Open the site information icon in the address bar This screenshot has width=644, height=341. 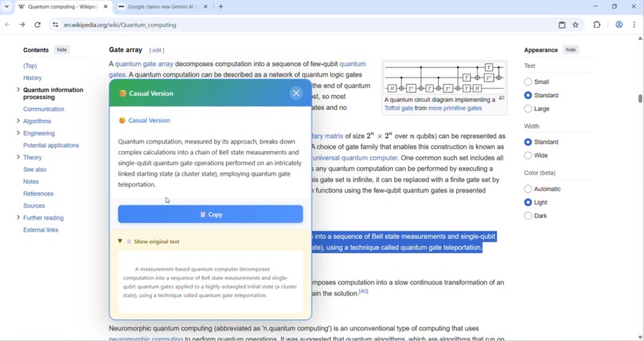[55, 25]
